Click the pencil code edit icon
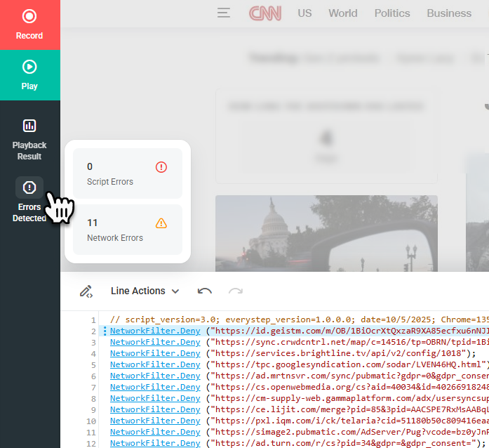 point(86,291)
